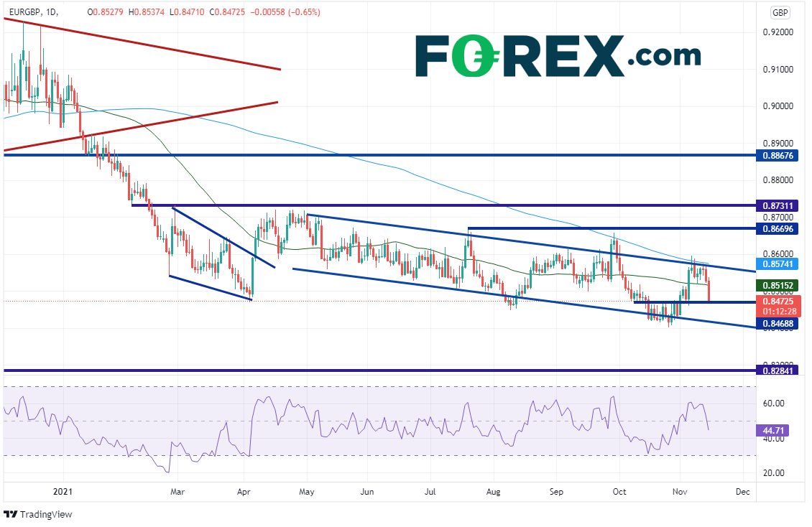The image size is (812, 527).
Task: Click the Jul label on time axis
Action: tap(430, 492)
